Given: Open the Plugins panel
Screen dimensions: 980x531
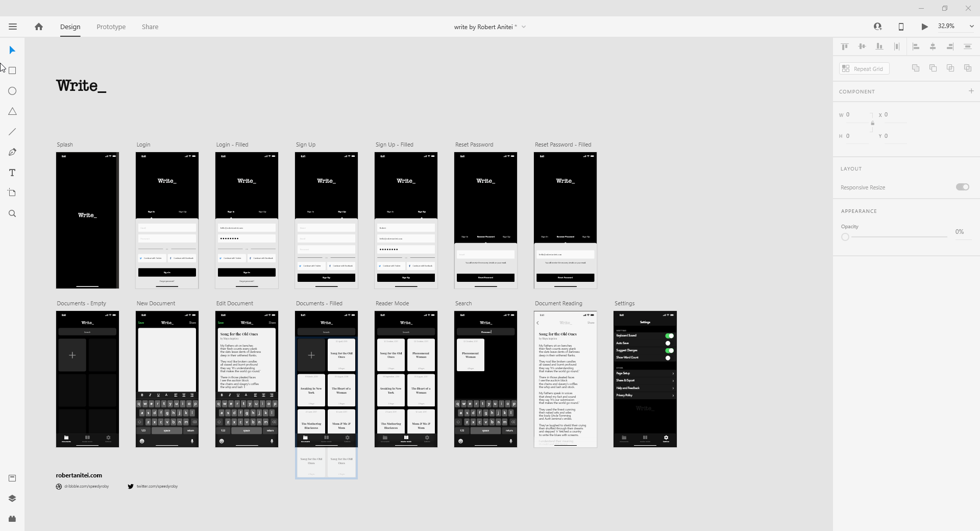Looking at the screenshot, I should [12, 519].
